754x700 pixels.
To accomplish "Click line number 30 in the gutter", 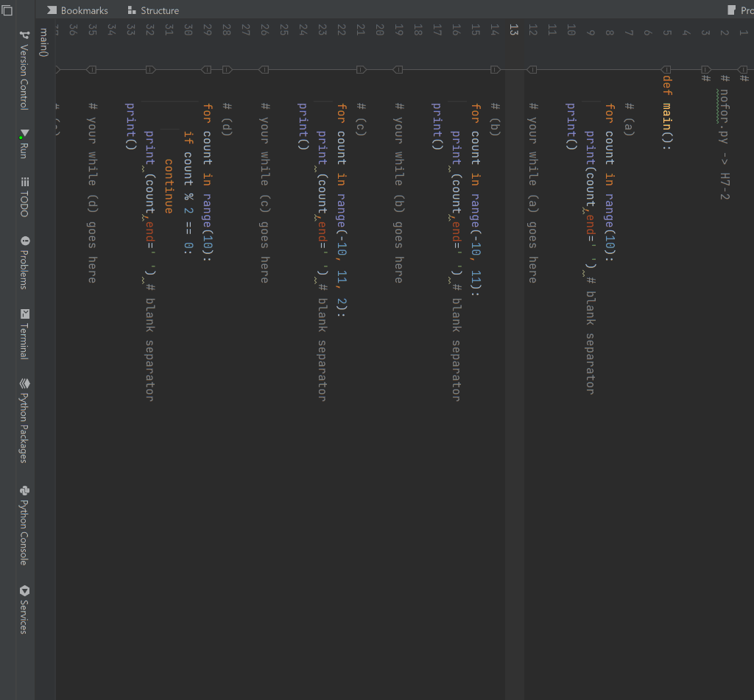I will (x=188, y=29).
